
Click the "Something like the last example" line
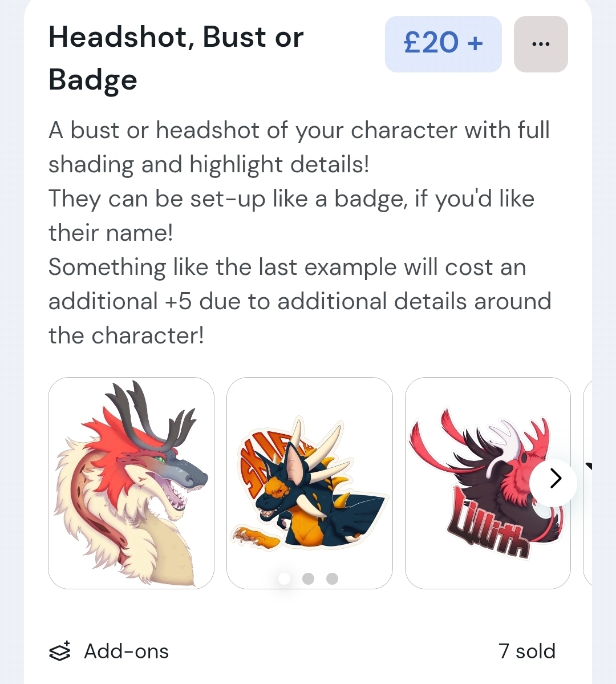(x=287, y=267)
